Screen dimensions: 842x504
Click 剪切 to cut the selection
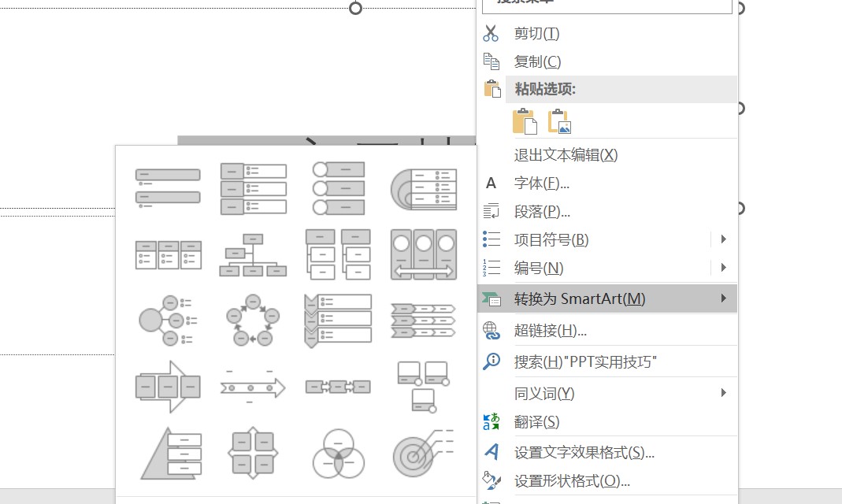[536, 33]
